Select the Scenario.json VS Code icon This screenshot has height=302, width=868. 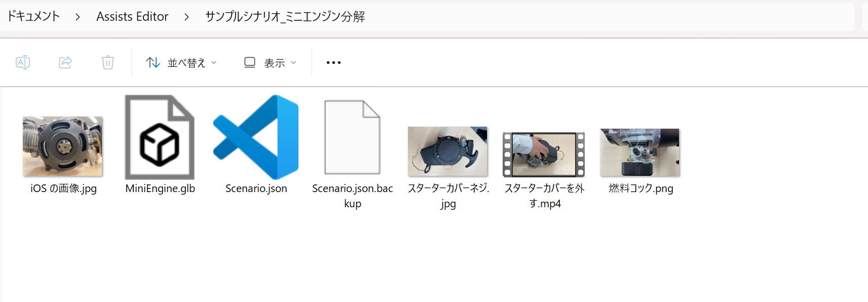click(256, 137)
